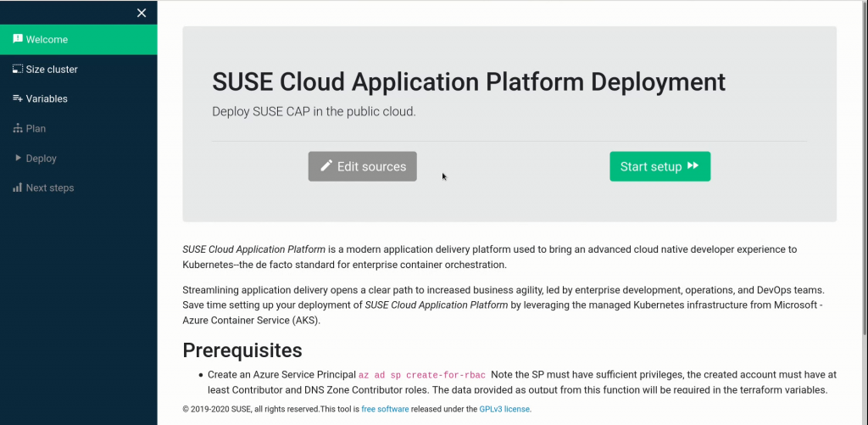Click the pencil icon on Edit sources
868x425 pixels.
[x=326, y=166]
